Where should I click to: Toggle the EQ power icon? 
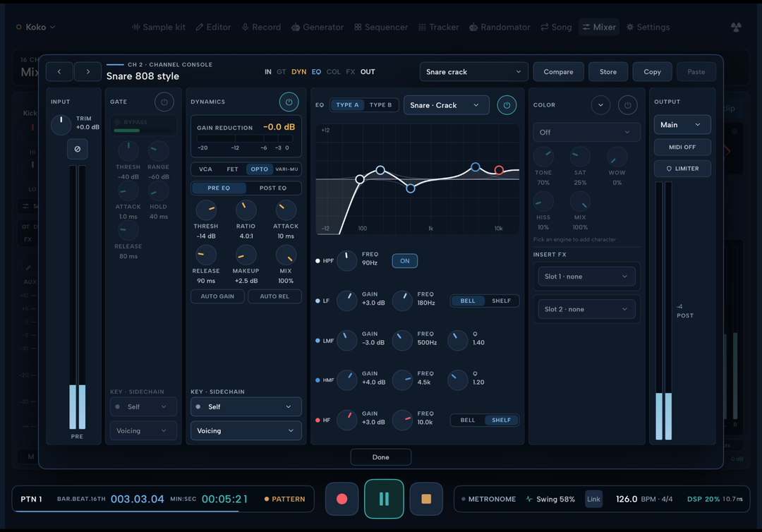[507, 105]
